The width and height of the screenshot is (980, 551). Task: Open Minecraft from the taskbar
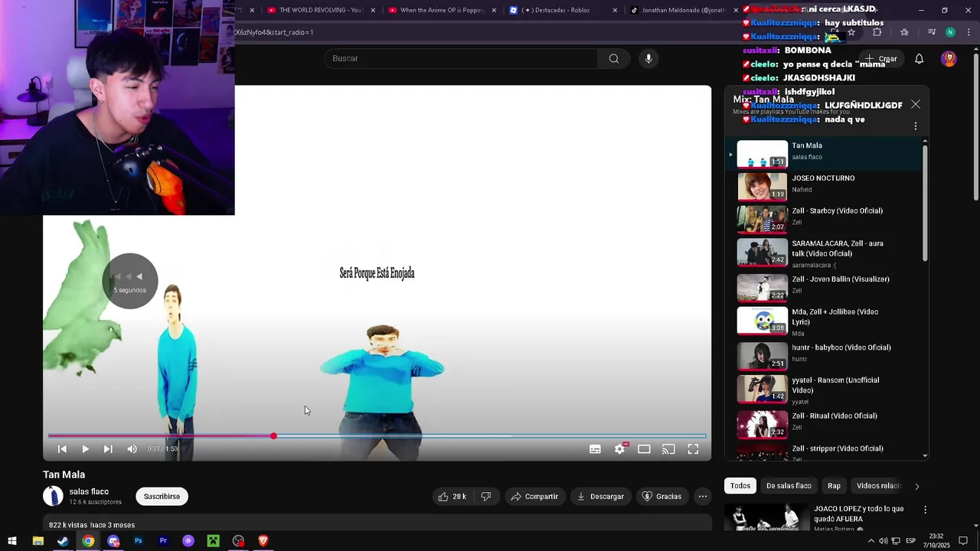coord(214,541)
